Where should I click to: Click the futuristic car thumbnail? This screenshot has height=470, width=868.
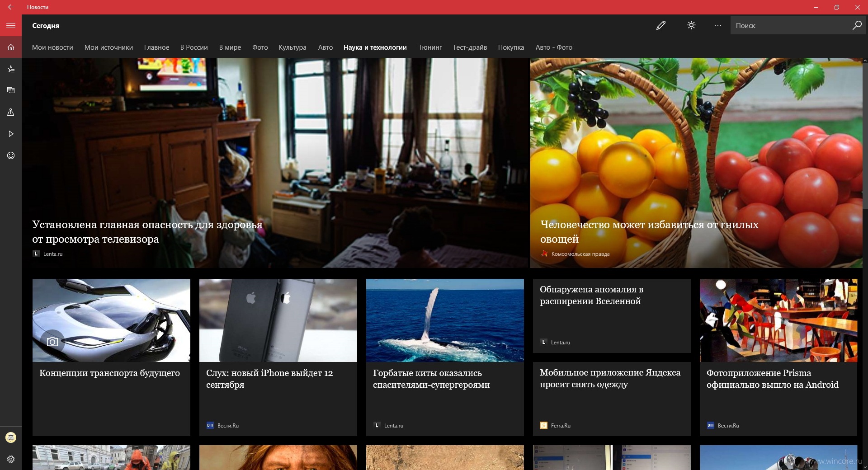point(111,320)
